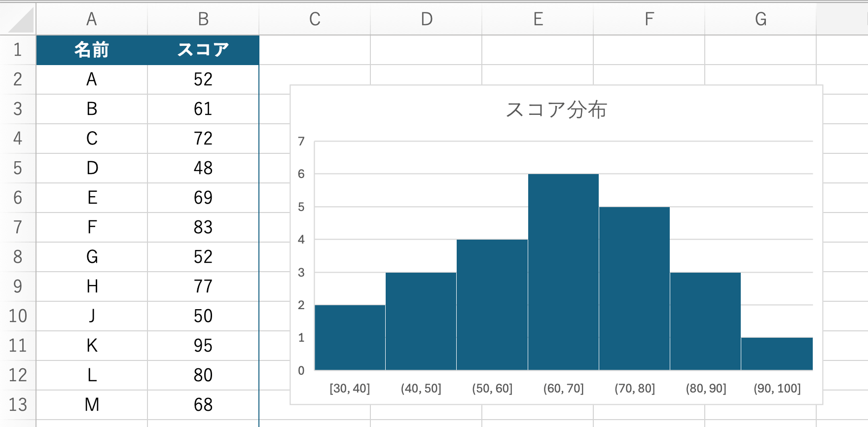Select row 13 header

tap(18, 405)
